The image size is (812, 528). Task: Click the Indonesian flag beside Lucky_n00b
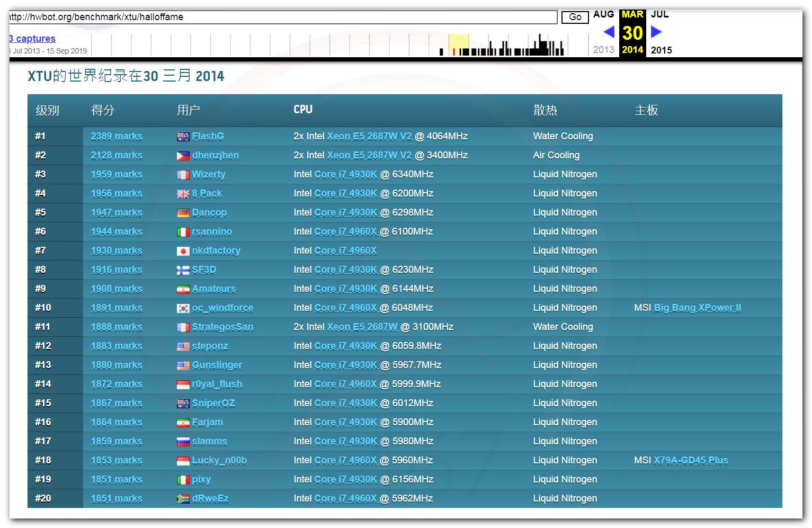click(183, 461)
